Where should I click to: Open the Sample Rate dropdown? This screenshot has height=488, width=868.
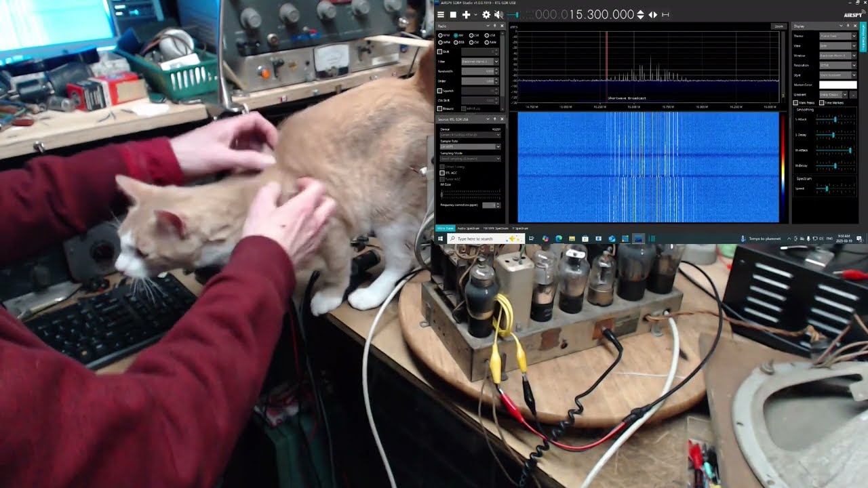pyautogui.click(x=471, y=146)
